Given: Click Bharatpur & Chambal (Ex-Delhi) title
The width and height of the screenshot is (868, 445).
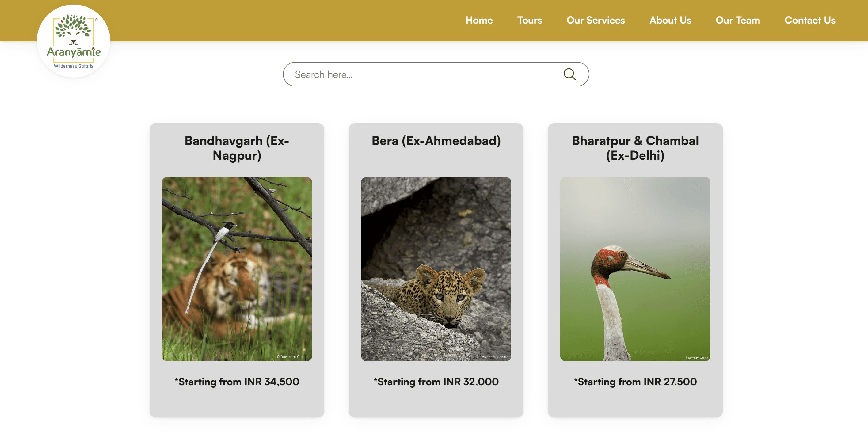Looking at the screenshot, I should point(635,148).
